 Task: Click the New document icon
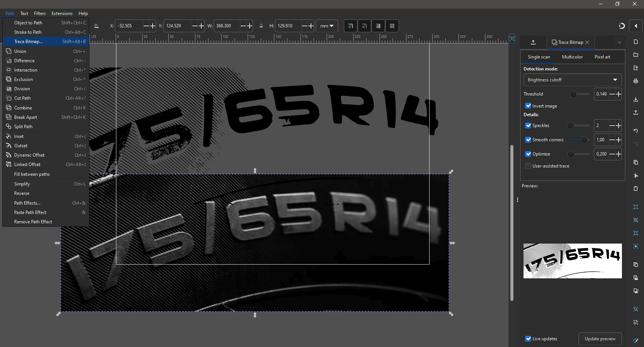pos(636,42)
